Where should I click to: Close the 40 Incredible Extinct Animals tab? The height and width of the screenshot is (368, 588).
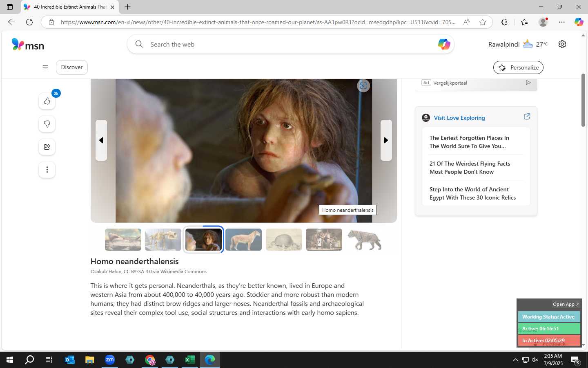(x=112, y=7)
